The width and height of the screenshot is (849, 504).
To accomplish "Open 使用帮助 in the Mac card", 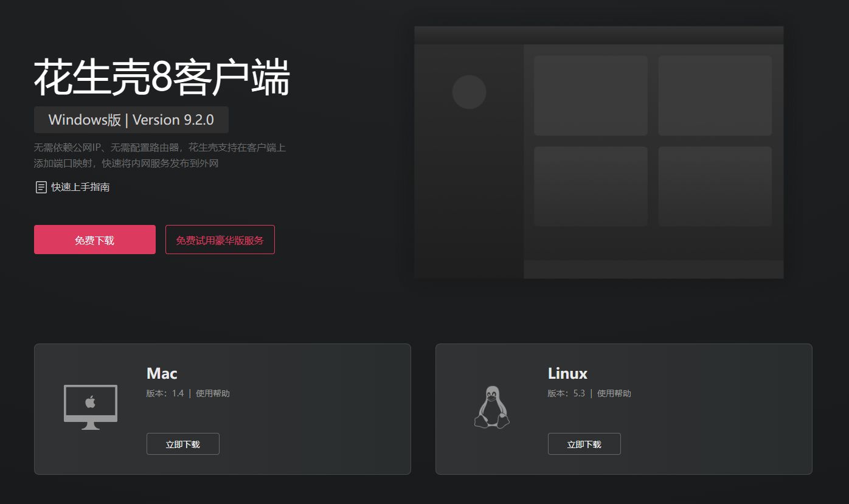I will click(213, 393).
